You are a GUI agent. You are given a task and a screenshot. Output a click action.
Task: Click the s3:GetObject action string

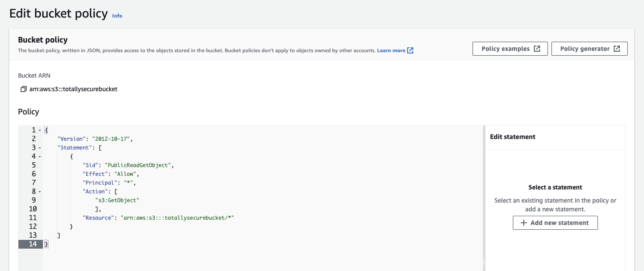[117, 200]
